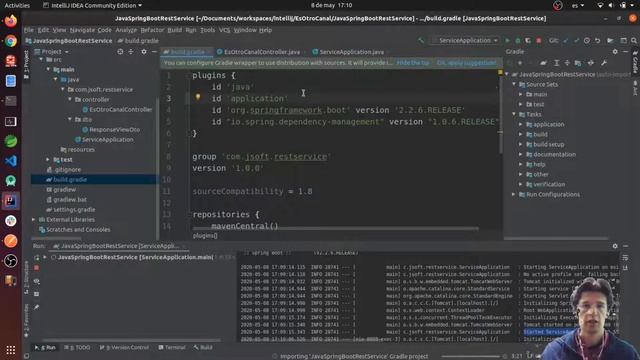Open the Terminal tool window tab
This screenshot has width=640, height=360.
pyautogui.click(x=172, y=347)
